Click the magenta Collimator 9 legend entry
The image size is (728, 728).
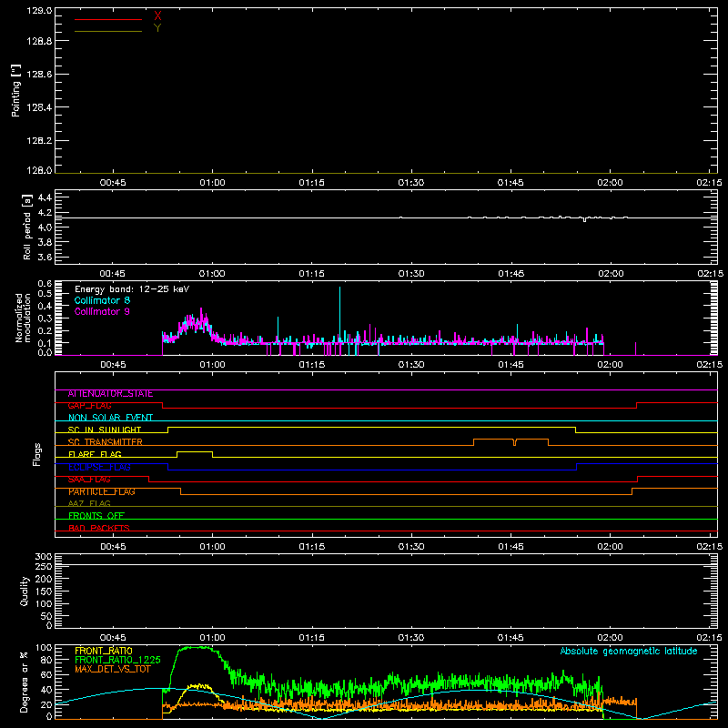[102, 311]
